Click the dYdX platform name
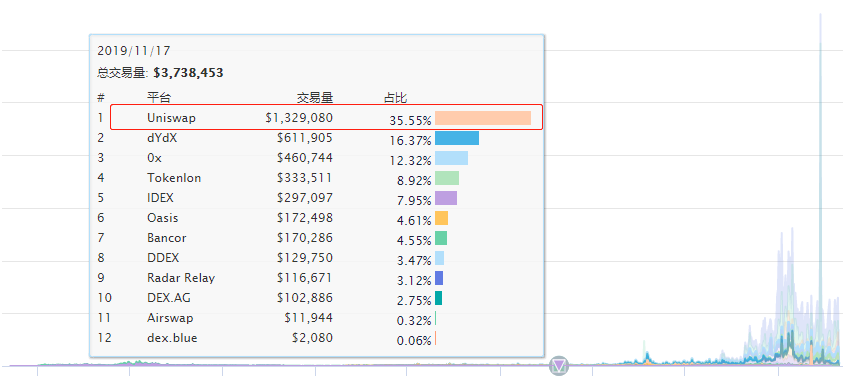843x377 pixels. tap(162, 138)
